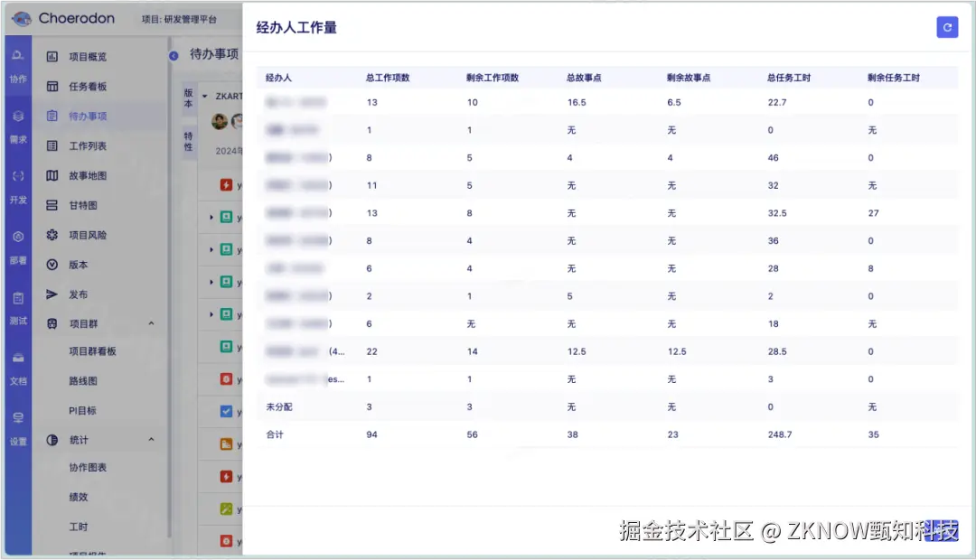Open 项目概览 from the sidebar

pyautogui.click(x=86, y=56)
